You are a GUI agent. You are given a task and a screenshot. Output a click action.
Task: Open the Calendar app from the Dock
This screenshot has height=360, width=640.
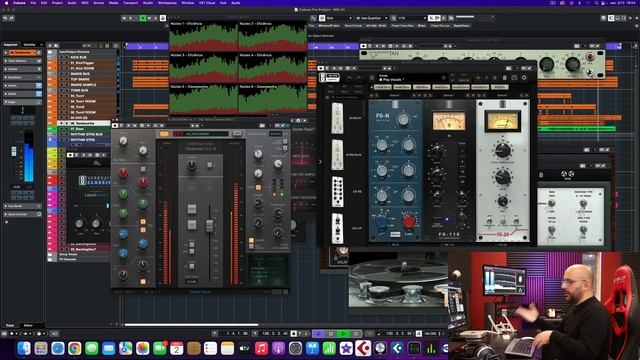pyautogui.click(x=176, y=348)
